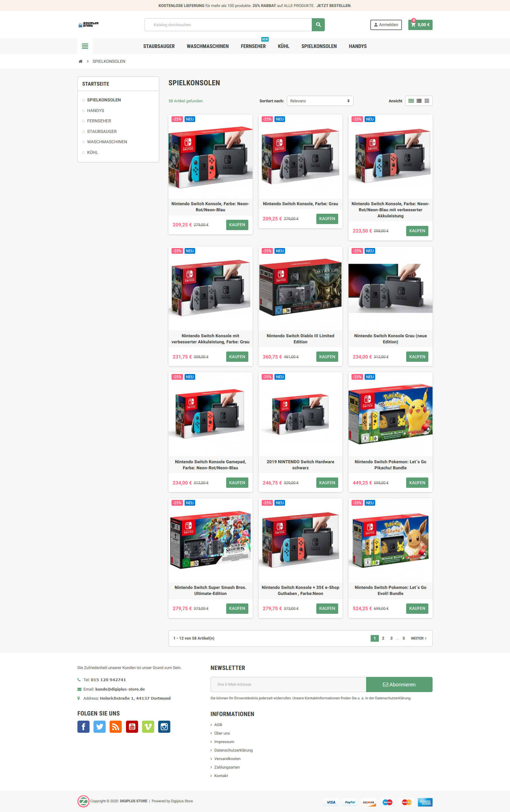Click the American Express payment icon
The width and height of the screenshot is (510, 812).
pyautogui.click(x=425, y=802)
